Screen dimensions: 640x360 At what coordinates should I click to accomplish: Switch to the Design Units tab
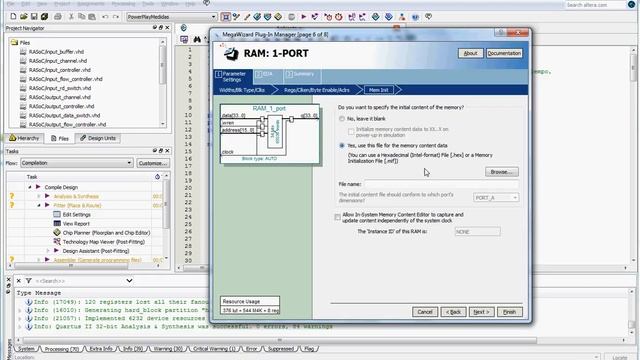pyautogui.click(x=98, y=138)
